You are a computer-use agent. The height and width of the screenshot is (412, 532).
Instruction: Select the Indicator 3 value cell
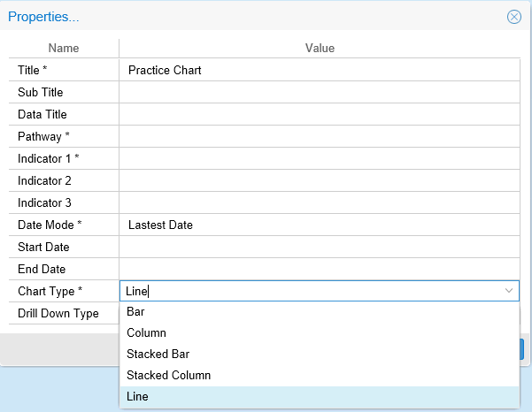point(319,202)
